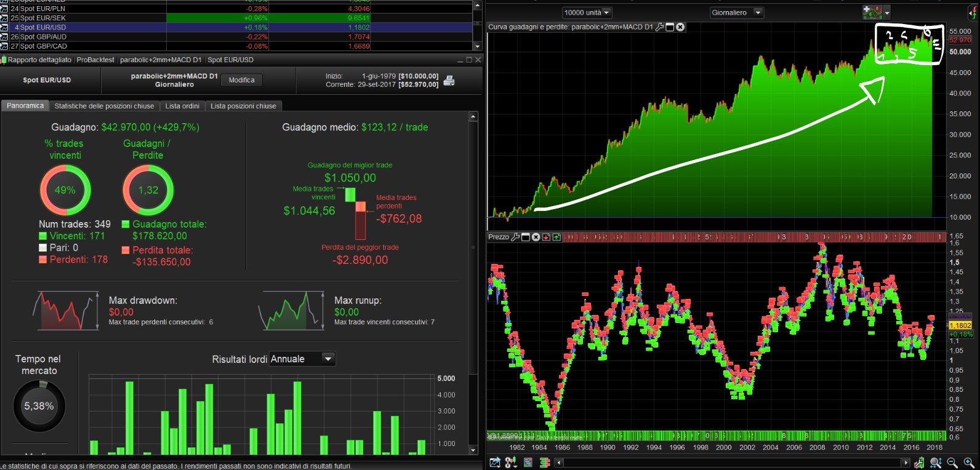
Task: Click the Modifica button
Action: pyautogui.click(x=241, y=80)
